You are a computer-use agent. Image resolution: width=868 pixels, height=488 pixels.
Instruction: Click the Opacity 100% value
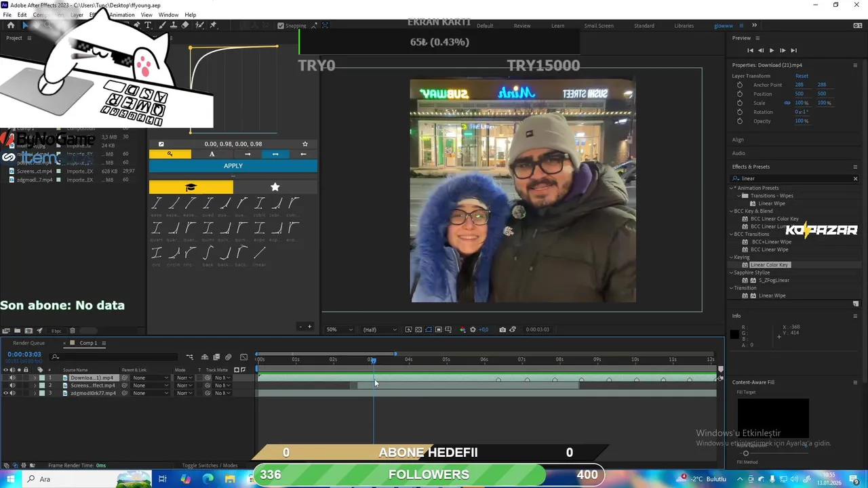[x=802, y=121]
